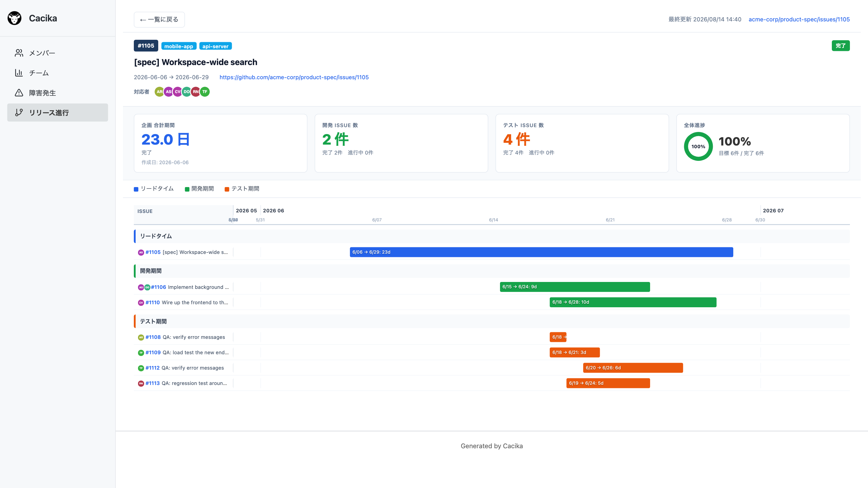Select the リリース進行 sidebar item
The image size is (868, 488).
[58, 112]
